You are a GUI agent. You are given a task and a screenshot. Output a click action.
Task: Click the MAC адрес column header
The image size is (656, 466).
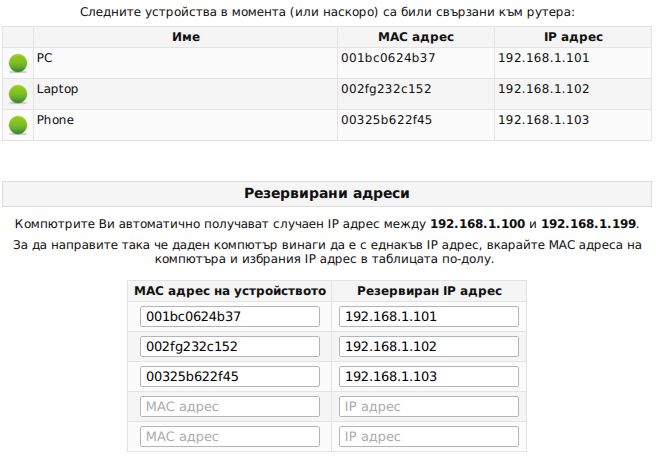[x=416, y=37]
